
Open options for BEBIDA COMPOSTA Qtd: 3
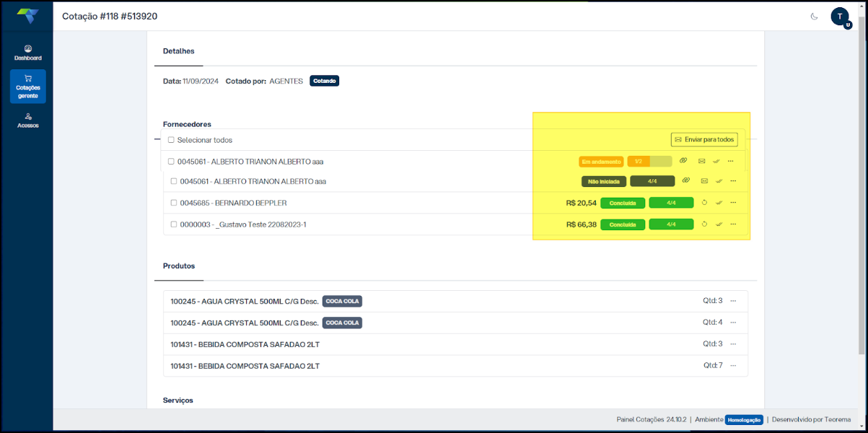734,344
